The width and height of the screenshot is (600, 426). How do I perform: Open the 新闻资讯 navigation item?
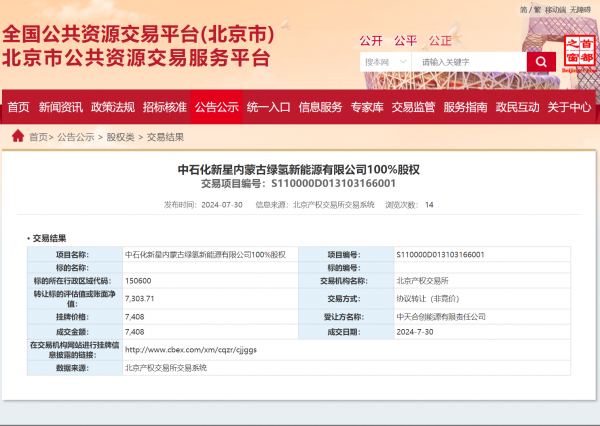(x=60, y=107)
